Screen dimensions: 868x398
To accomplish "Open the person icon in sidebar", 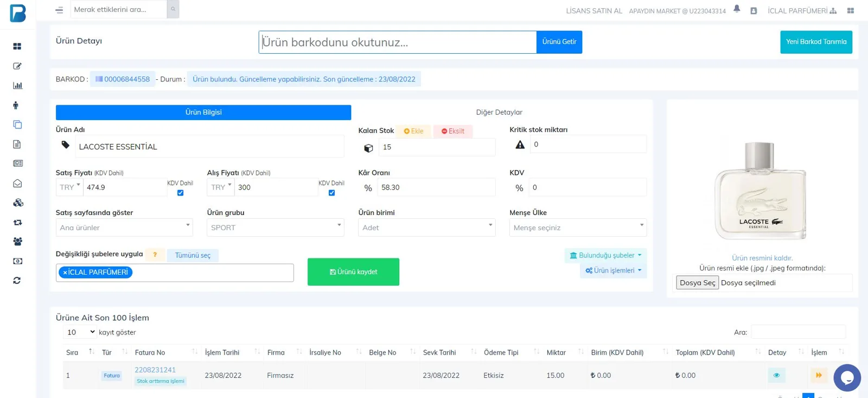I will (16, 105).
